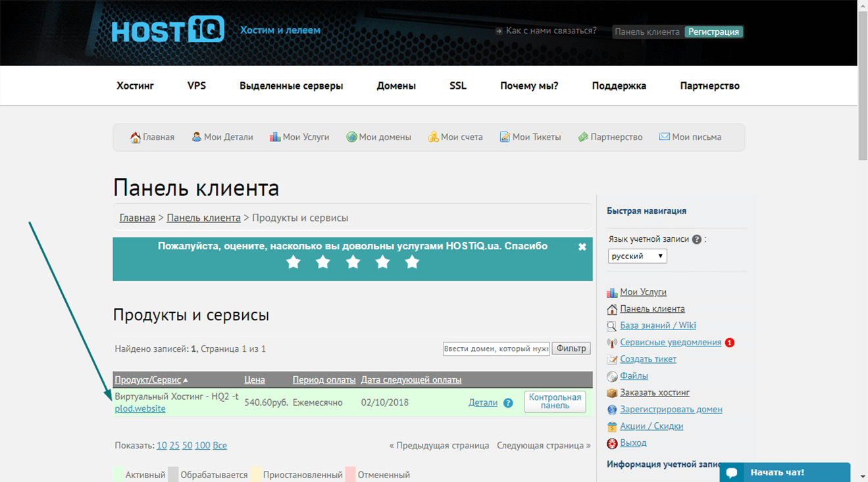Viewport: 868px width, 482px height.
Task: Open the Почему мы? menu item
Action: [x=529, y=85]
